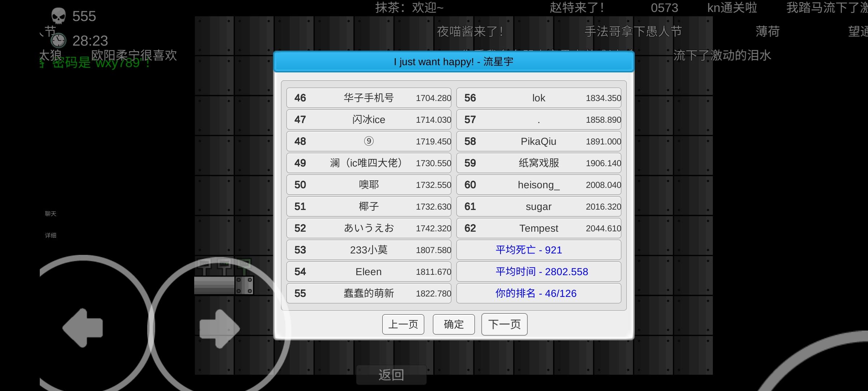Viewport: 868px width, 391px height.
Task: Click scrolling comment 薄荷
Action: pos(767,31)
